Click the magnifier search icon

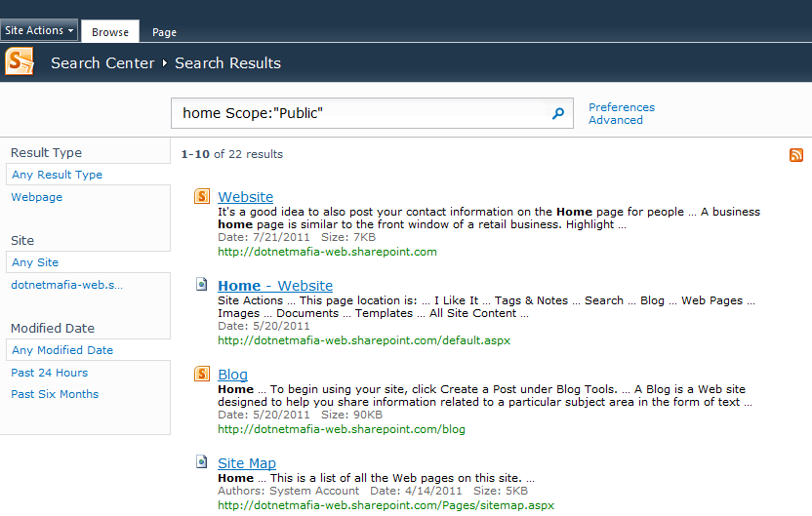(557, 113)
